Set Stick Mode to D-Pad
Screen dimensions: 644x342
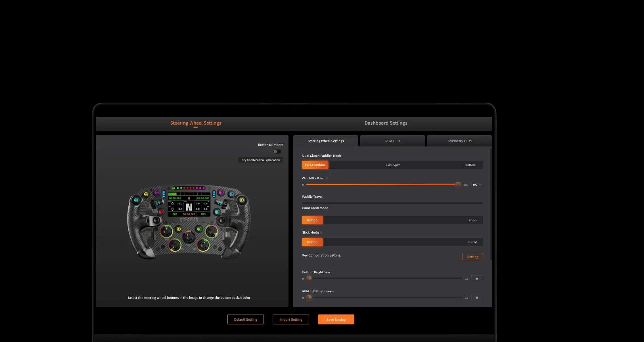[x=472, y=242]
